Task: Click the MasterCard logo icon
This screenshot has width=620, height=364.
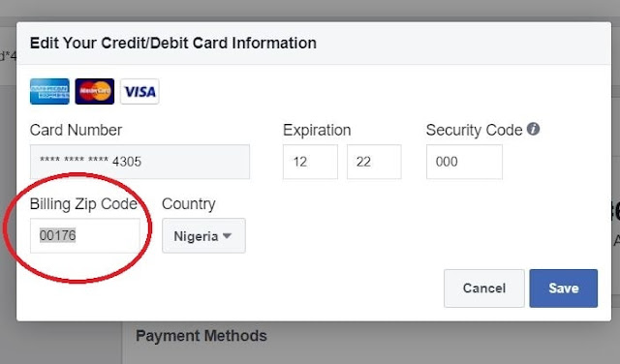Action: tap(95, 91)
